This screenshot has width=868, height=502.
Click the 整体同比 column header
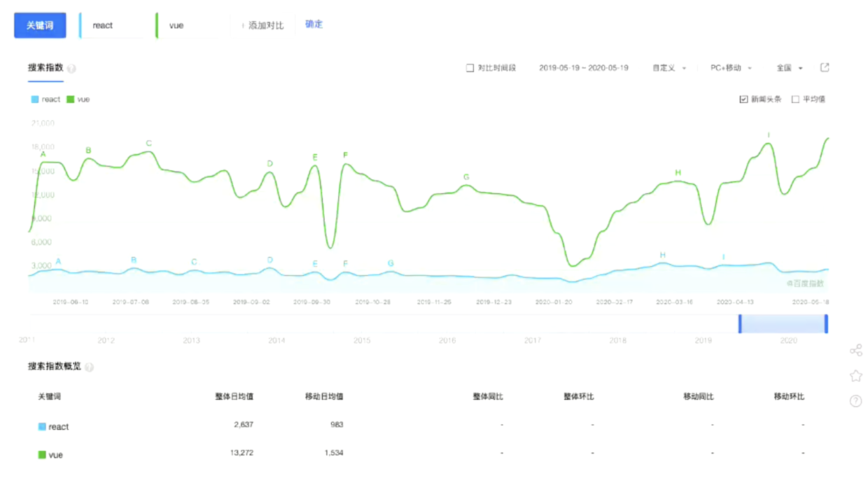(488, 397)
